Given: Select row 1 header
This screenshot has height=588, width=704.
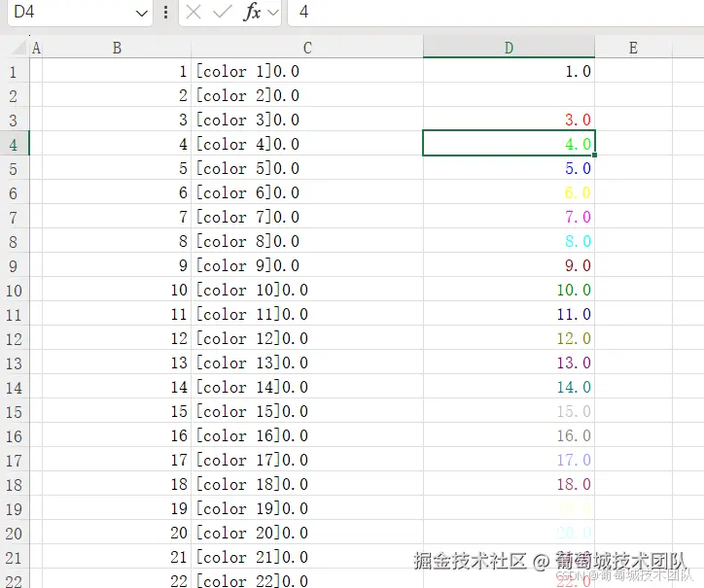Looking at the screenshot, I should click(15, 71).
